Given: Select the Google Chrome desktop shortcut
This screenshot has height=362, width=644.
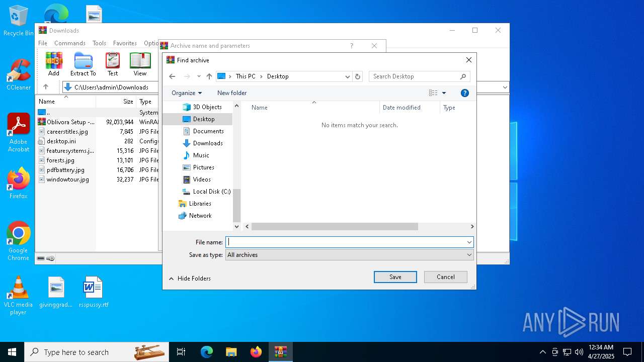Looking at the screenshot, I should (x=19, y=241).
